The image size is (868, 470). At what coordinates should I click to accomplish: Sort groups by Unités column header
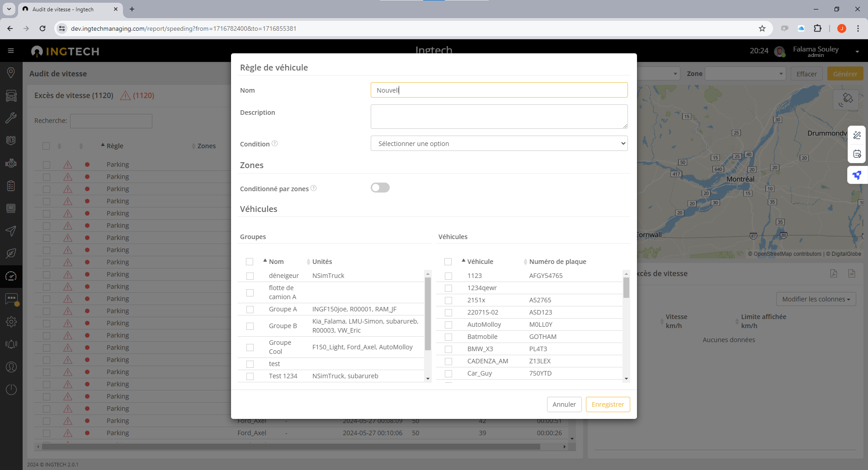click(x=322, y=262)
